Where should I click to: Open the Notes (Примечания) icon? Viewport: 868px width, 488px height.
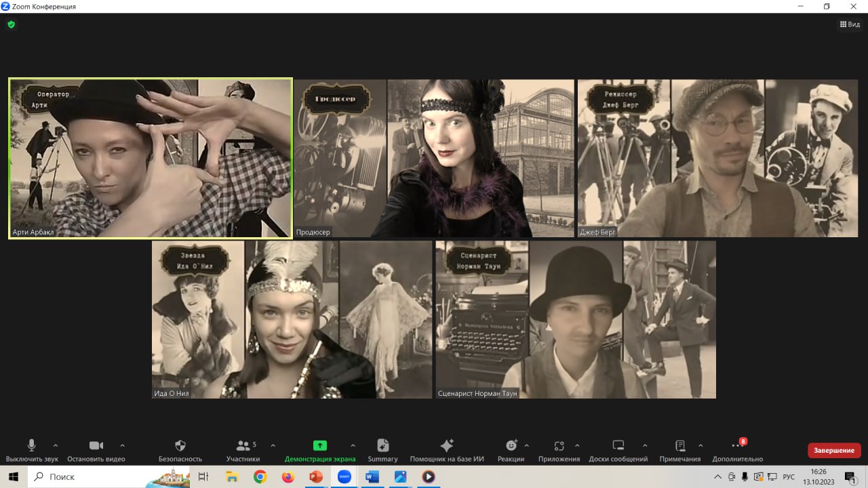click(679, 446)
